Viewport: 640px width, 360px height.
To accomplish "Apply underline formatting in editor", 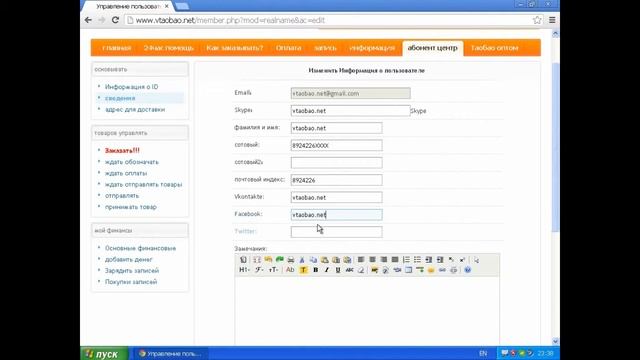I will tap(338, 270).
